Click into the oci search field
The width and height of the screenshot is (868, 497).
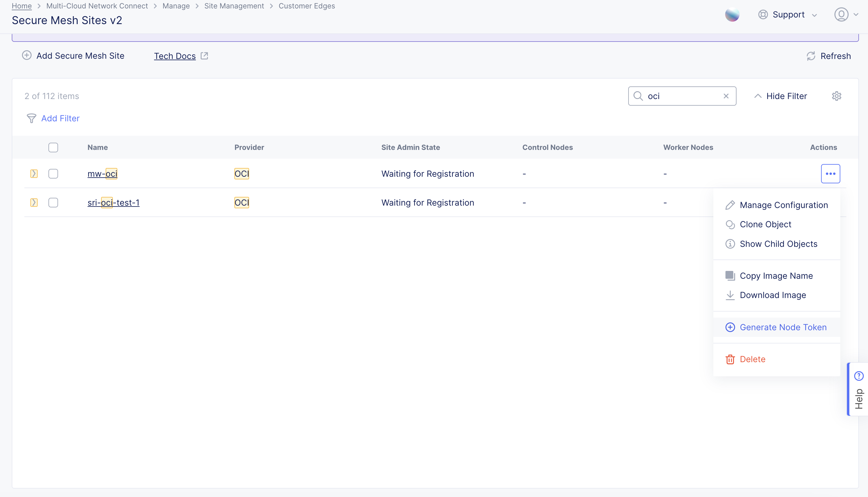[x=681, y=96]
